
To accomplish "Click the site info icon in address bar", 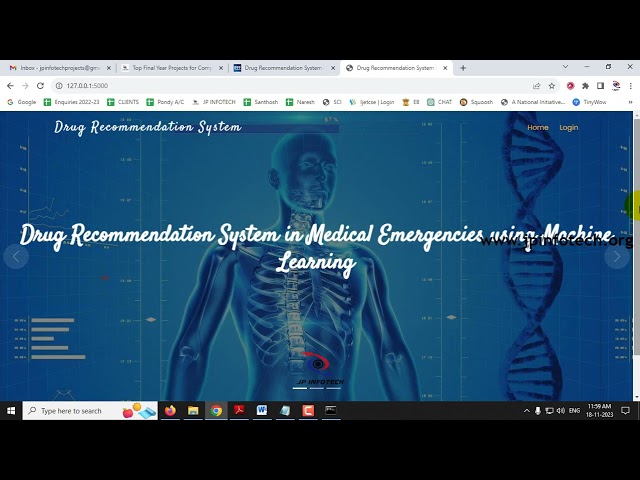I will (59, 86).
